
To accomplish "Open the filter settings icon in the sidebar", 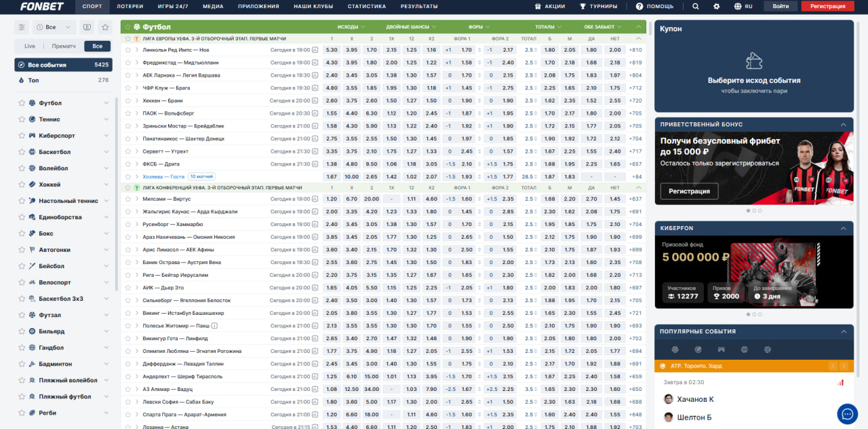I will coord(22,27).
